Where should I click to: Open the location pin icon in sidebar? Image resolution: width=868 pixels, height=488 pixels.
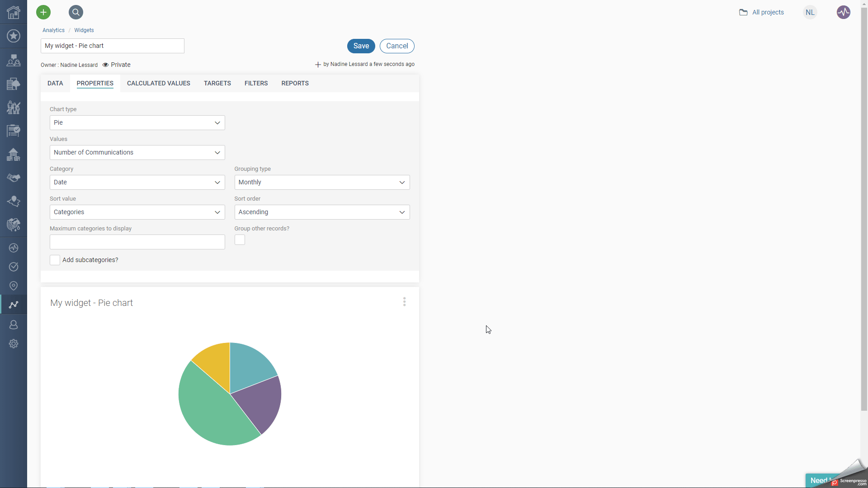[x=13, y=286]
